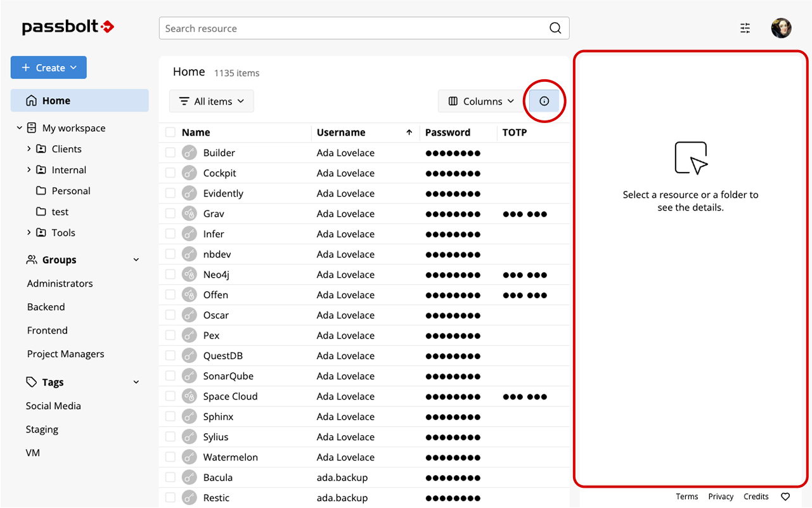This screenshot has height=508, width=812.
Task: Reveal the hidden password for Cockpit
Action: coord(453,173)
